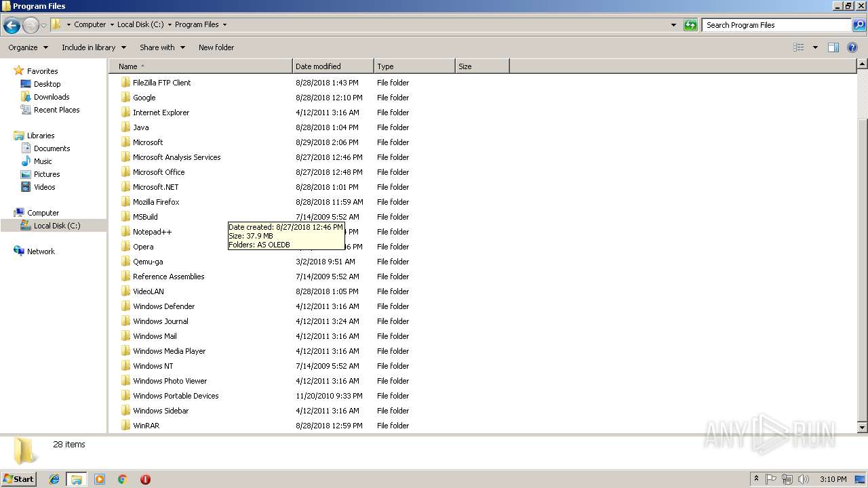Sort by the Date modified column header
Image resolution: width=868 pixels, height=488 pixels.
333,66
